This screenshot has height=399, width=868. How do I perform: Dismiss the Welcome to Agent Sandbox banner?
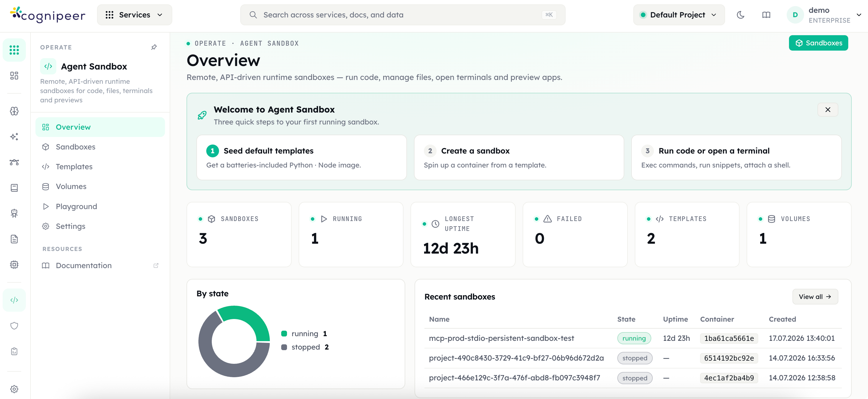pyautogui.click(x=828, y=110)
